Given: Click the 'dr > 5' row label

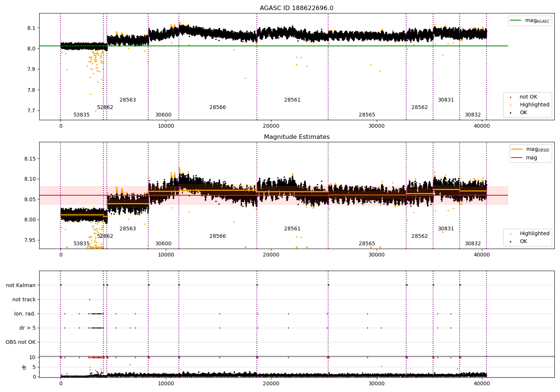Looking at the screenshot, I should (28, 328).
